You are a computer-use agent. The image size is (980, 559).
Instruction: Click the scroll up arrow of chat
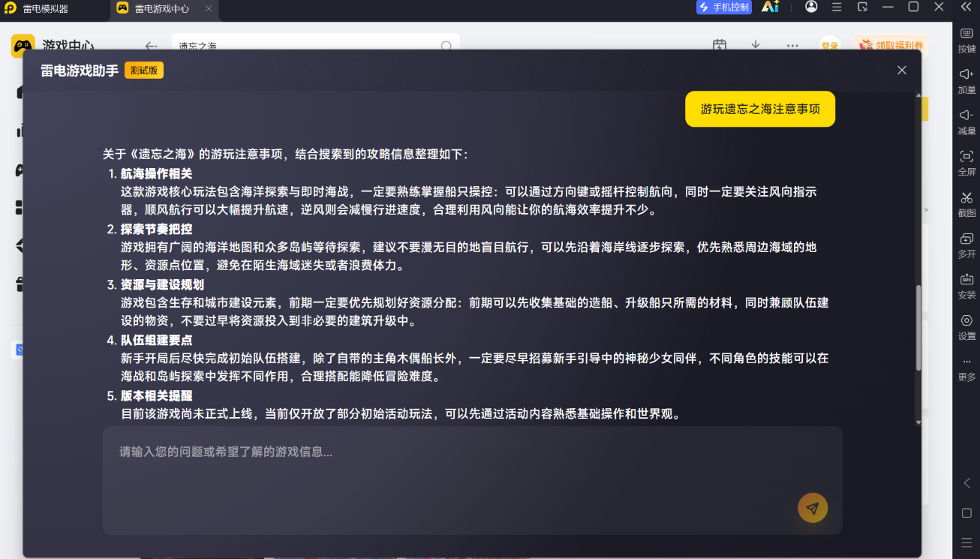[x=918, y=95]
